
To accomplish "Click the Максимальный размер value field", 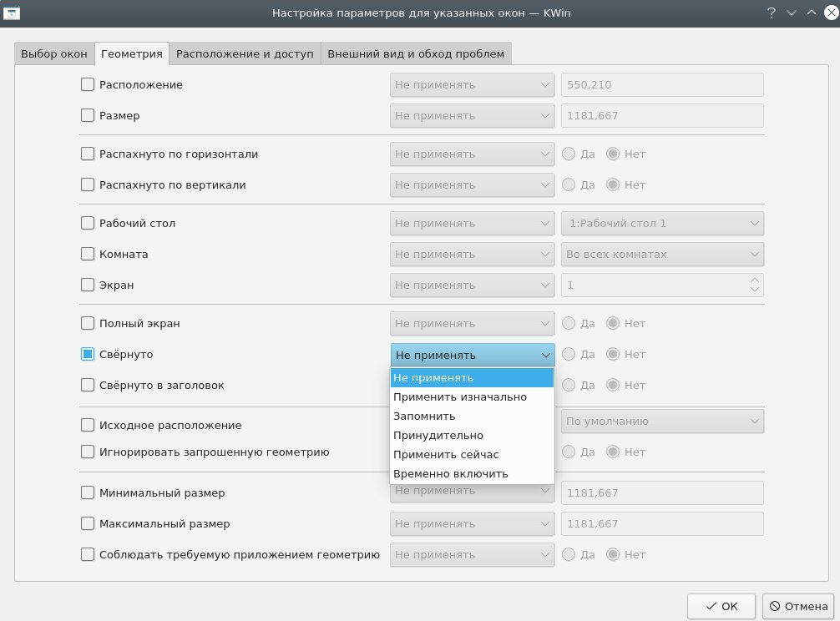I will (662, 524).
